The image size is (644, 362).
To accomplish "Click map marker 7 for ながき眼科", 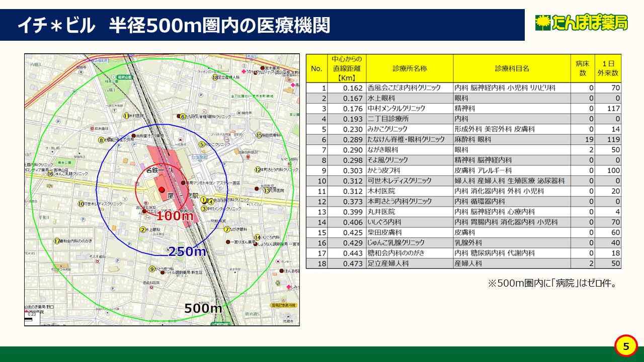I will (227, 229).
